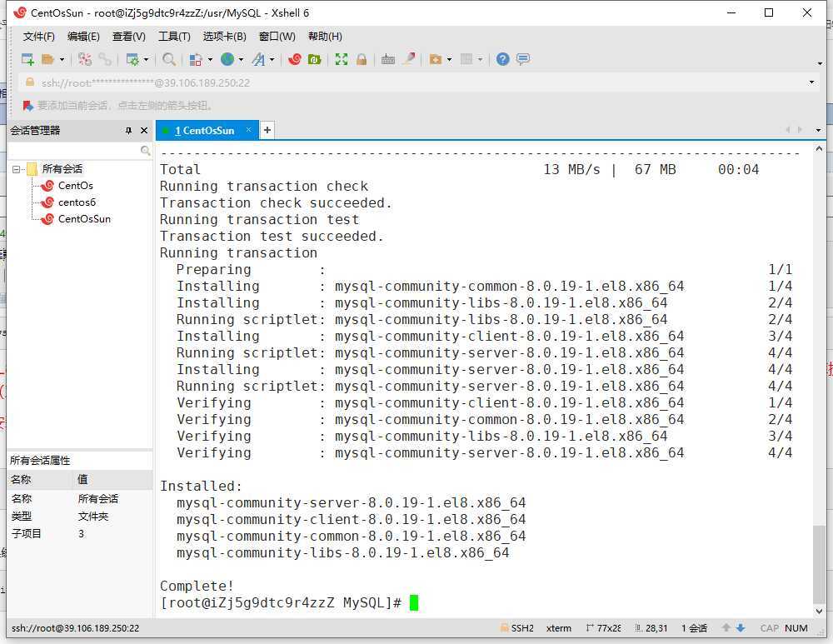Click the folder-with-plus toolbar icon
Screen dimensions: 833x644
[x=436, y=59]
